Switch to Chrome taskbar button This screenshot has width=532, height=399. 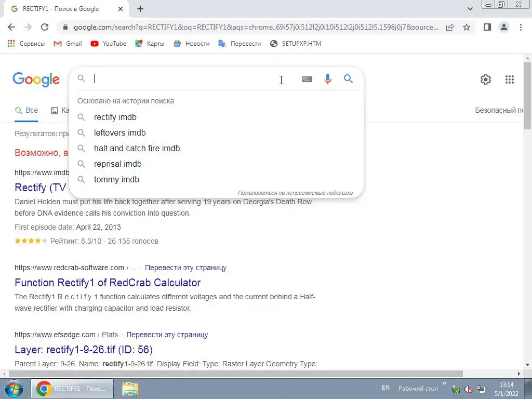pyautogui.click(x=72, y=389)
